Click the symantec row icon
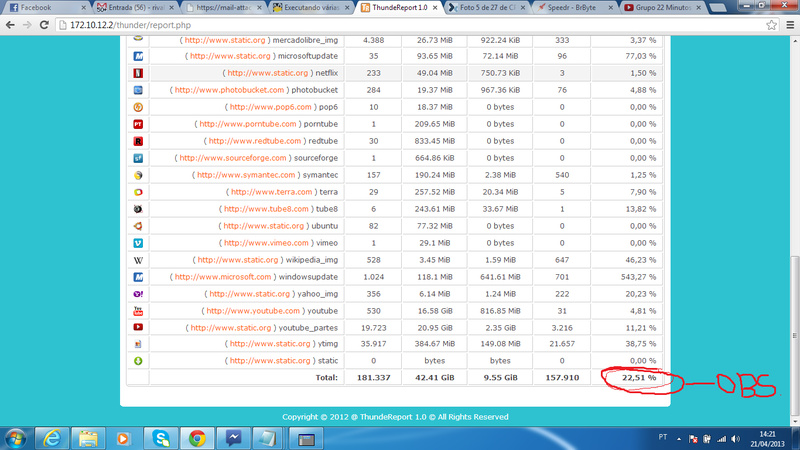 [x=138, y=175]
